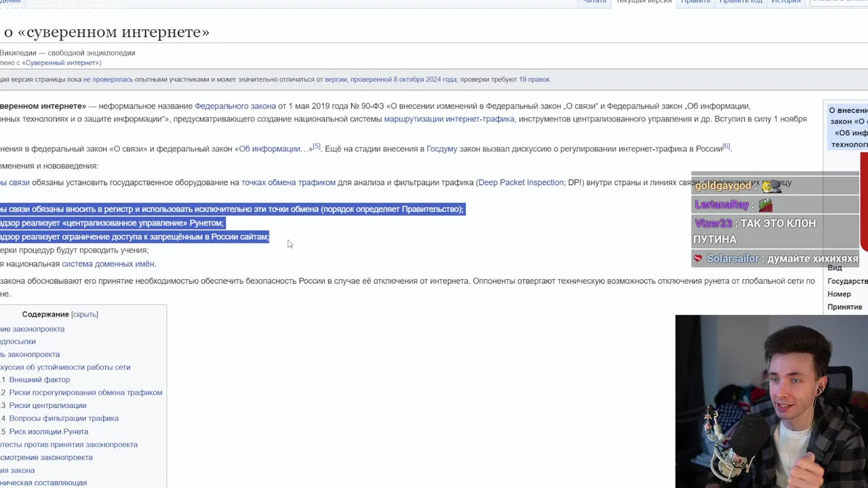Follow the 'не проверялась' link
Screen dimensions: 868x488
(108, 79)
